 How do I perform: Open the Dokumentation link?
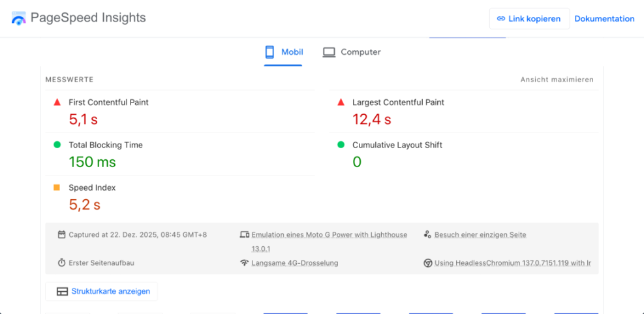coord(604,18)
